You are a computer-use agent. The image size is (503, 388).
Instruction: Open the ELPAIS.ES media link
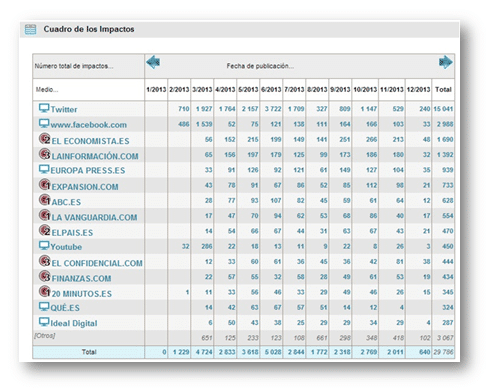pyautogui.click(x=72, y=233)
